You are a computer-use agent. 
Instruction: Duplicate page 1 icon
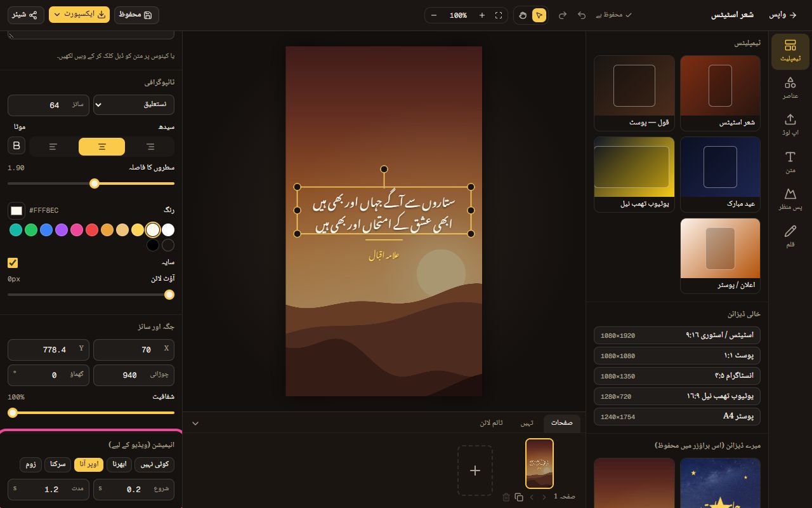[519, 497]
